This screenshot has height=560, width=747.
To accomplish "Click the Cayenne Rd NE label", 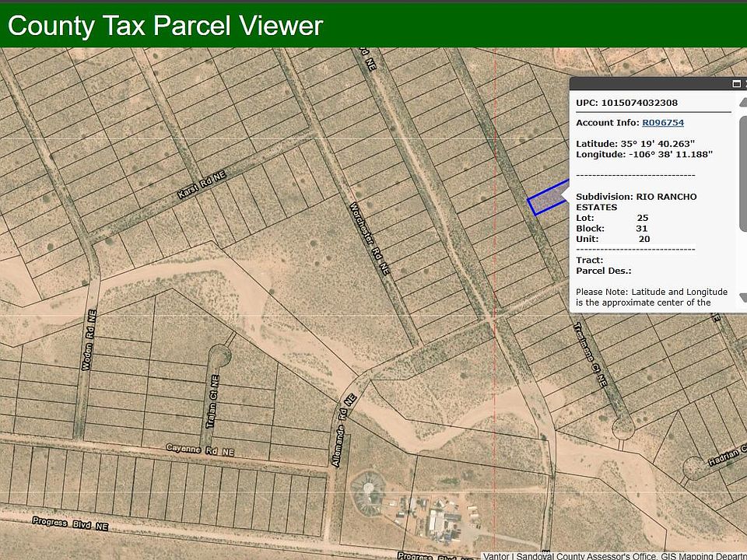I will coord(200,450).
